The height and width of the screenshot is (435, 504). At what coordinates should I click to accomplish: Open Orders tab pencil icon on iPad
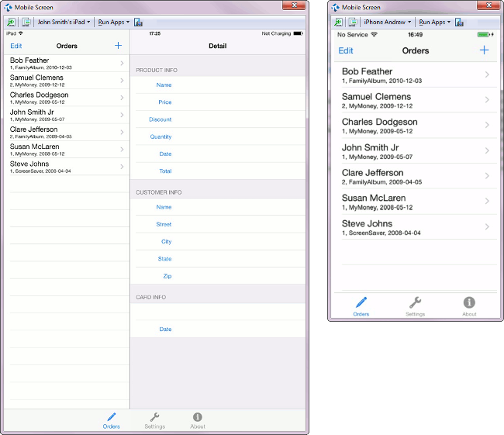point(111,421)
